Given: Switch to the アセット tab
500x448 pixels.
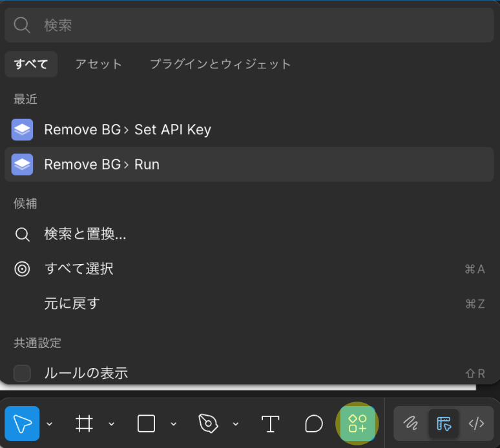Looking at the screenshot, I should 99,64.
